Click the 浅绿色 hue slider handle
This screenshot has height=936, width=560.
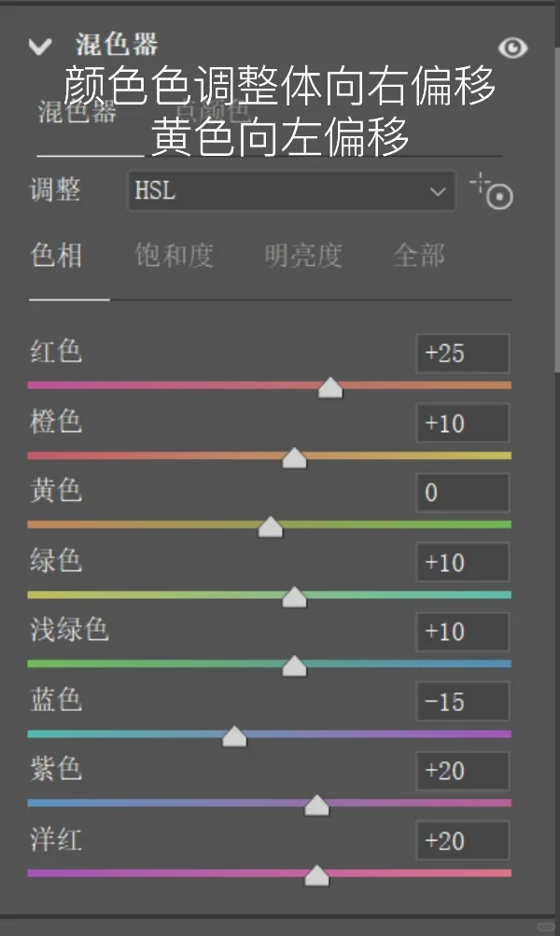tap(294, 666)
